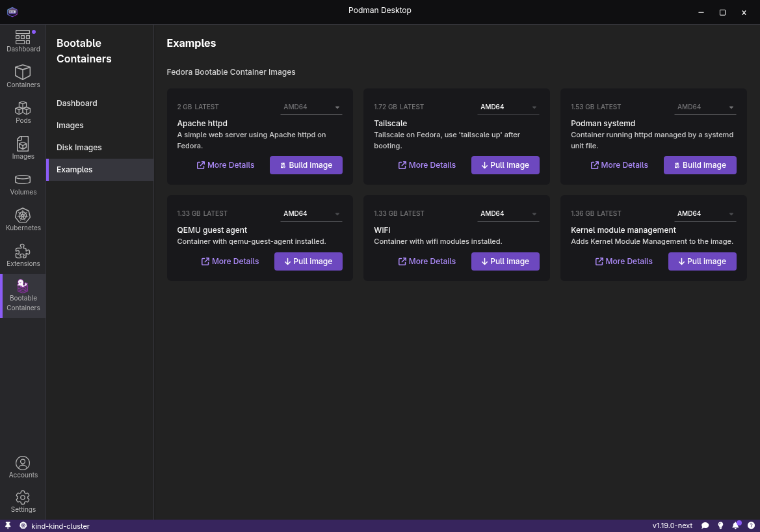Build the Apache httpd image
The width and height of the screenshot is (760, 532).
point(306,165)
